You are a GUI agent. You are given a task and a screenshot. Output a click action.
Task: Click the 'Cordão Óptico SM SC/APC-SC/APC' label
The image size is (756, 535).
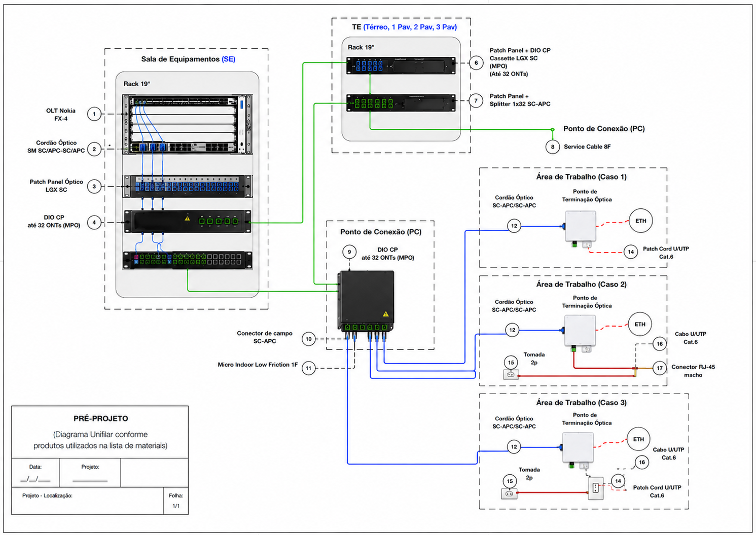pyautogui.click(x=56, y=147)
